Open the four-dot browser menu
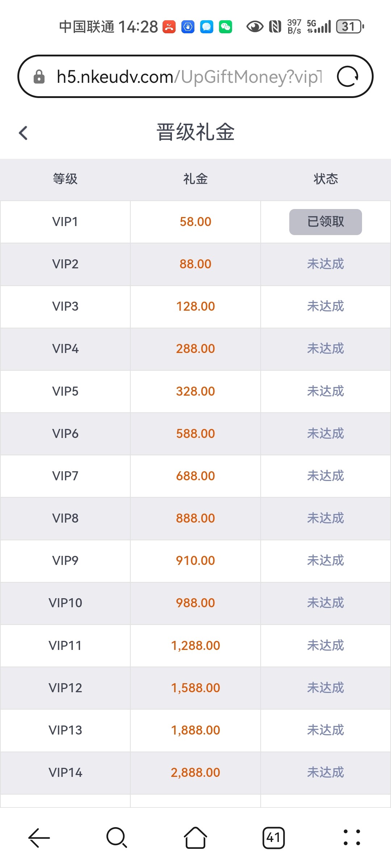 [352, 838]
